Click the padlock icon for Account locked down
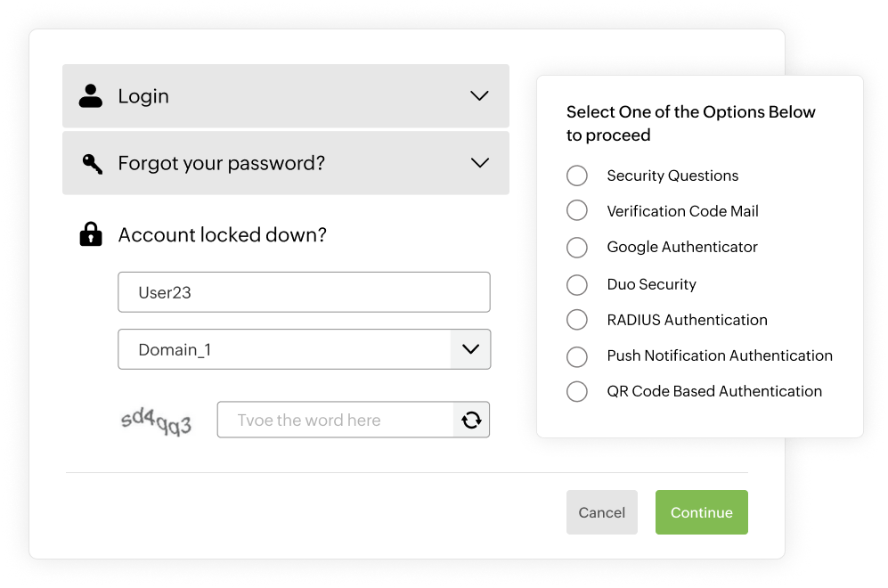This screenshot has height=588, width=888. click(x=91, y=234)
